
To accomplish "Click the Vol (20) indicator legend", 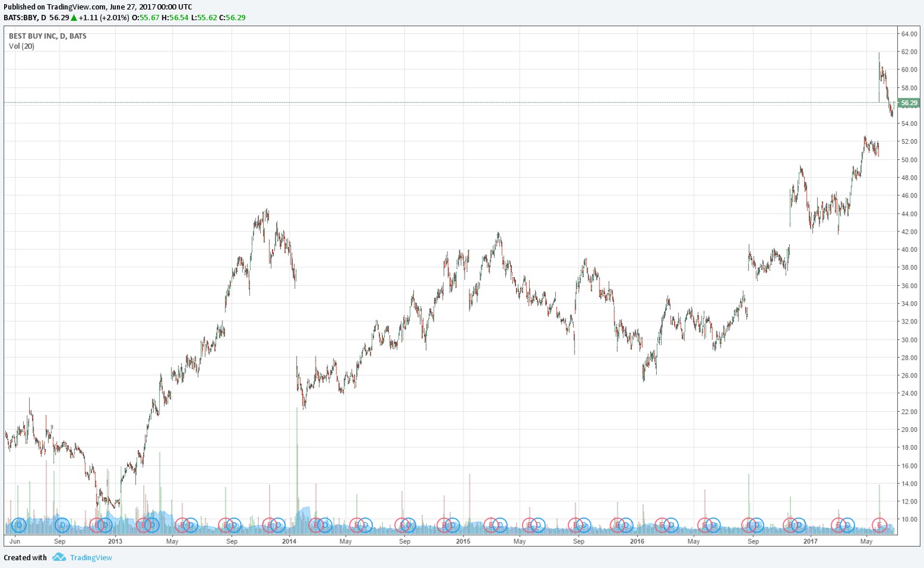I will point(21,46).
